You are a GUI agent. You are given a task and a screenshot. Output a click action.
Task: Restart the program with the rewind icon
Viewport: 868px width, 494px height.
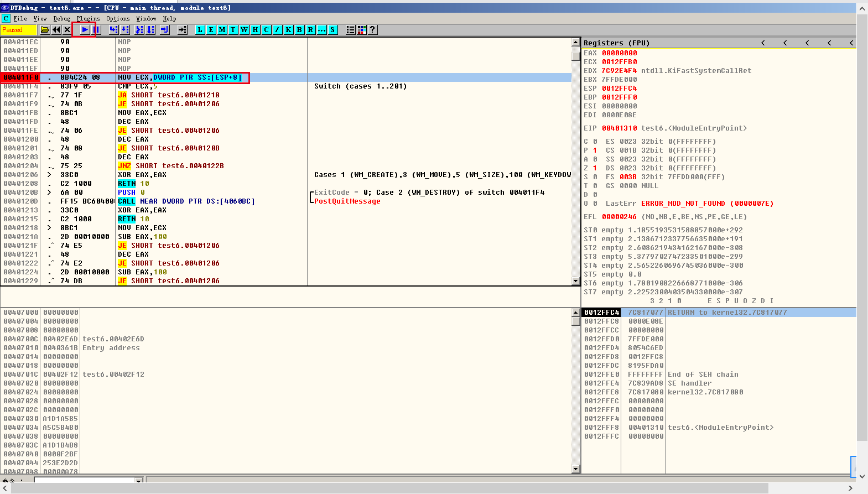tap(56, 30)
